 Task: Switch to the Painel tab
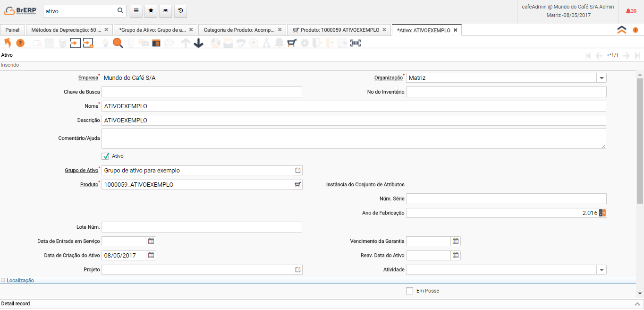click(x=12, y=30)
